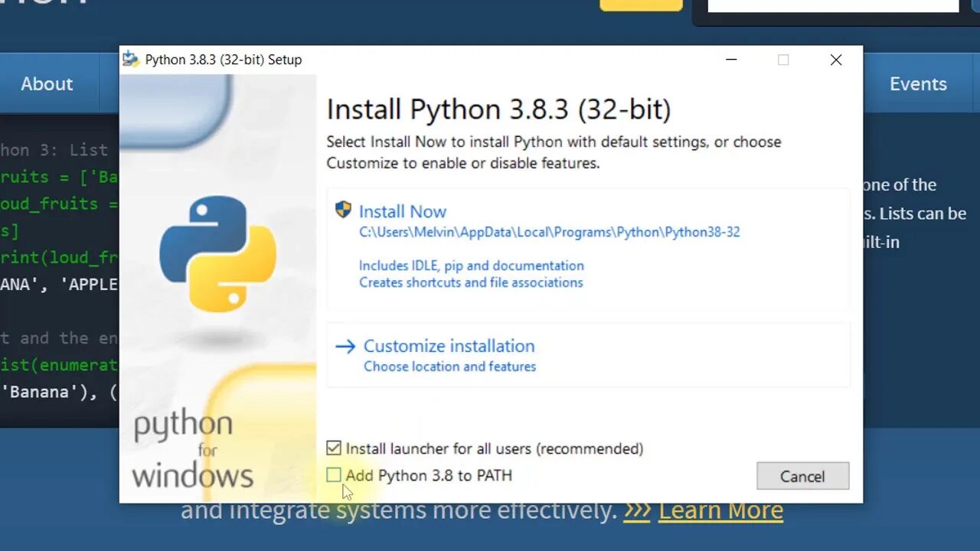
Task: Open Events menu on Python website
Action: pos(918,84)
